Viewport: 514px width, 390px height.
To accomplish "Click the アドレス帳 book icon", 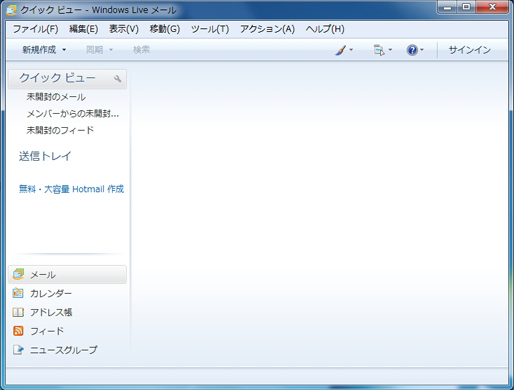I will pyautogui.click(x=18, y=312).
